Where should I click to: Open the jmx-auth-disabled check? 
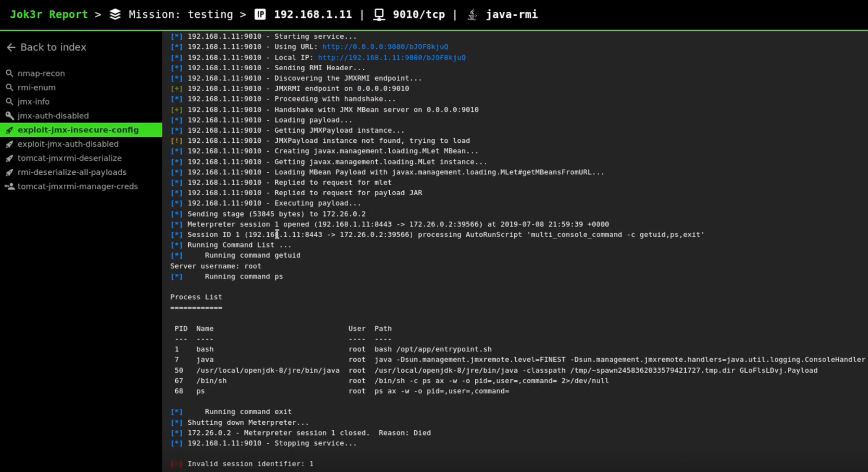(53, 116)
